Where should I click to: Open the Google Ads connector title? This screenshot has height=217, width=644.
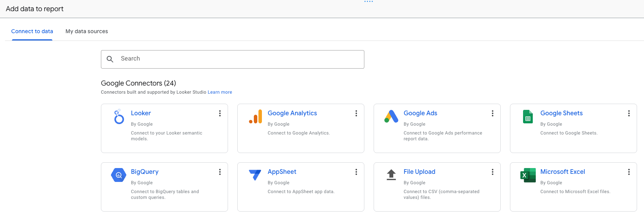(x=420, y=113)
